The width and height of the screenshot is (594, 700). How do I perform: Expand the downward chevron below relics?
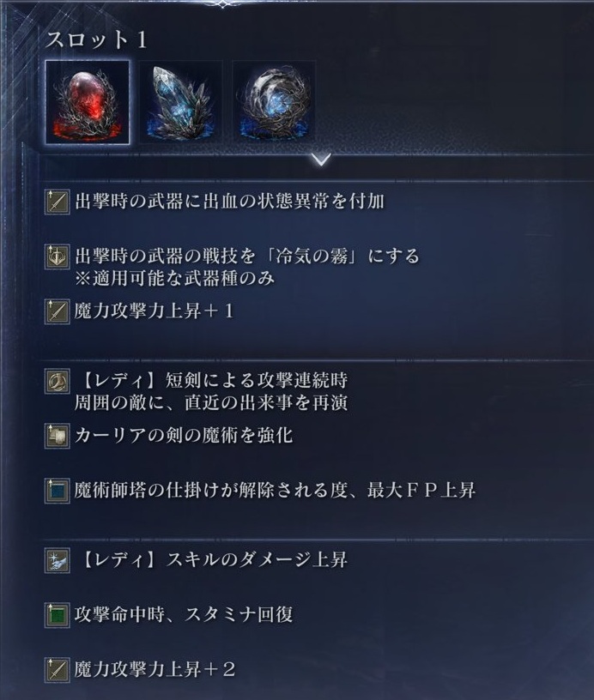(322, 159)
